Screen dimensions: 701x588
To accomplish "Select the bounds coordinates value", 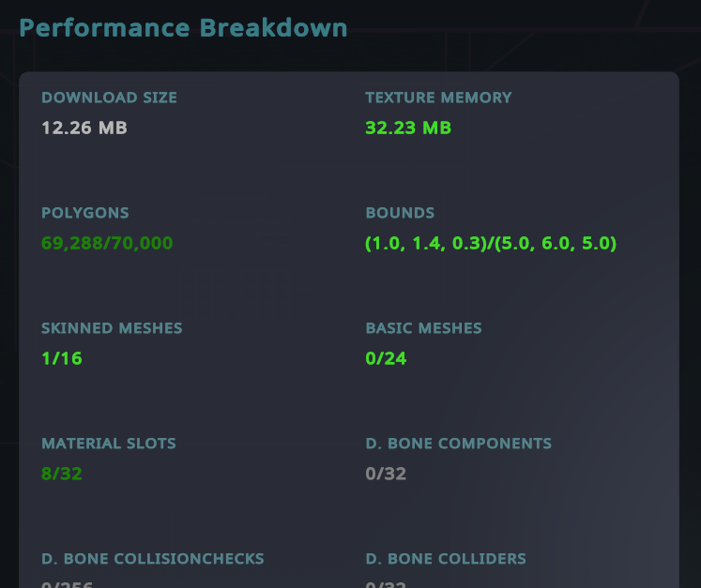I will 491,243.
